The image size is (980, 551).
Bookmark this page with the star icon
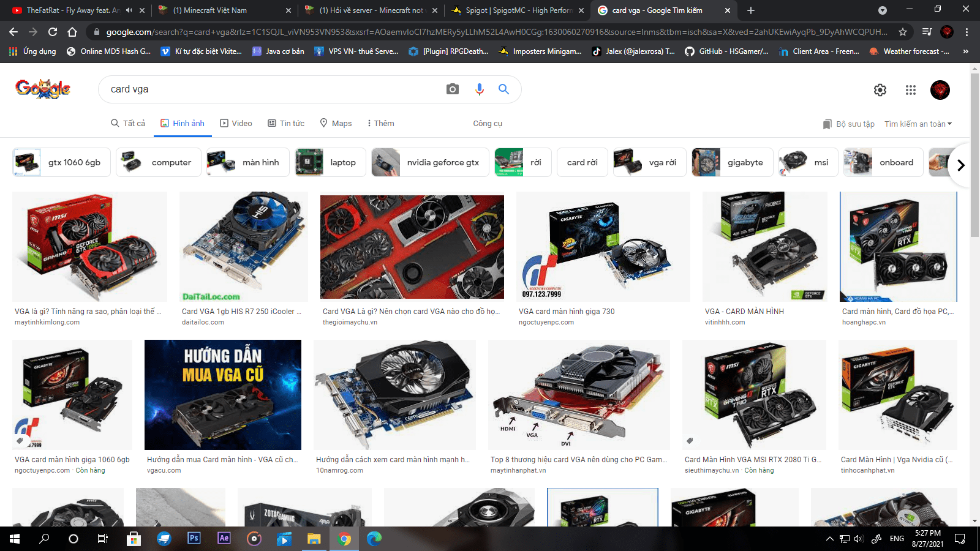click(x=903, y=32)
